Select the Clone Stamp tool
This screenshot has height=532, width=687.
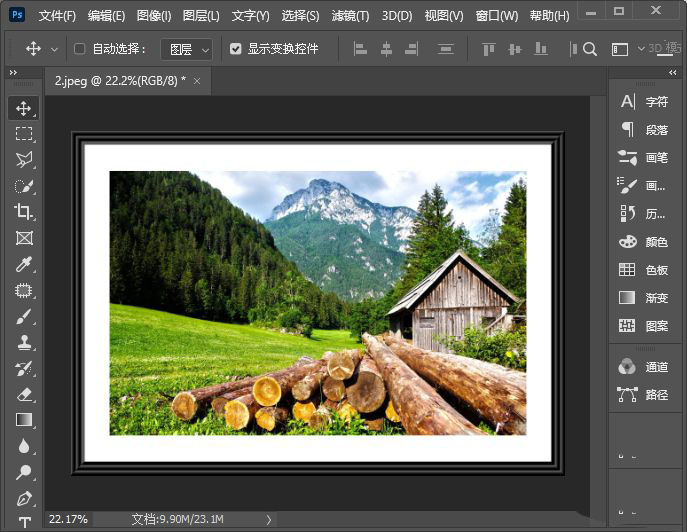(x=24, y=342)
